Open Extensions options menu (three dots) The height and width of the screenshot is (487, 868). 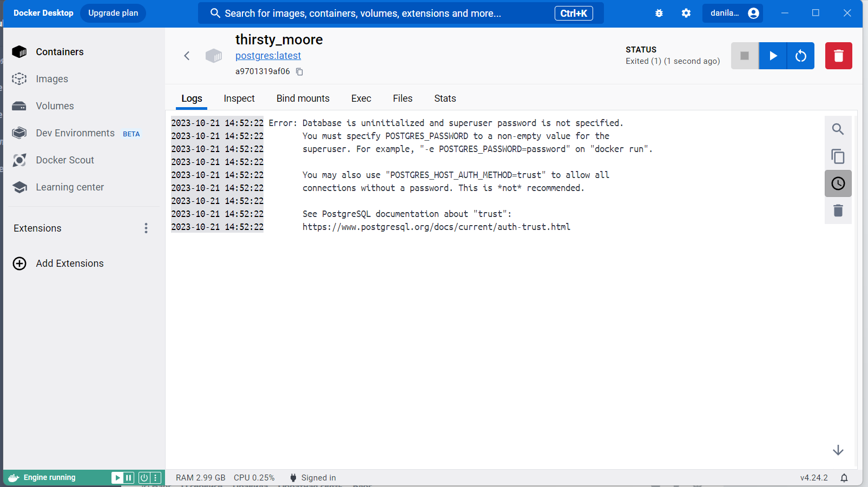click(146, 228)
